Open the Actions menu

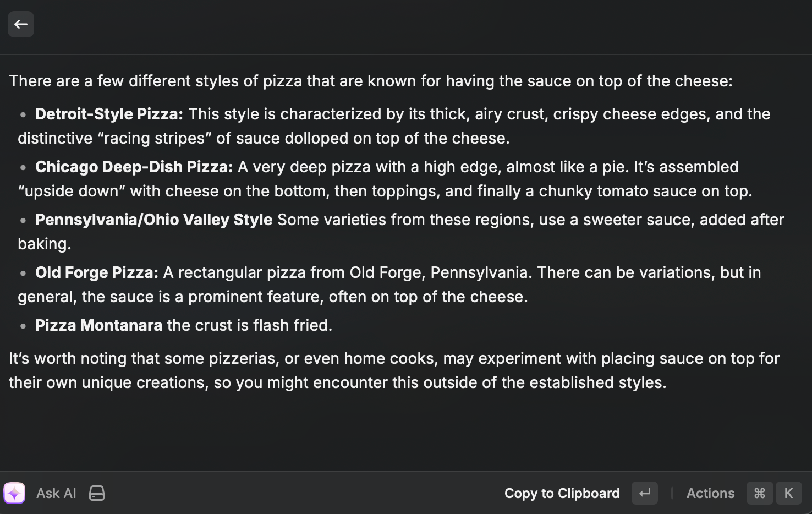point(710,493)
